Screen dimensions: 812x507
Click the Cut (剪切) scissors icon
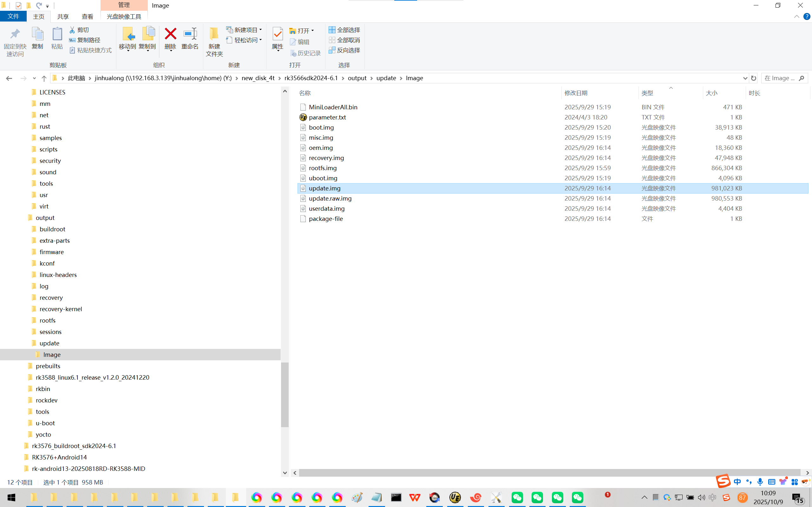pyautogui.click(x=72, y=30)
